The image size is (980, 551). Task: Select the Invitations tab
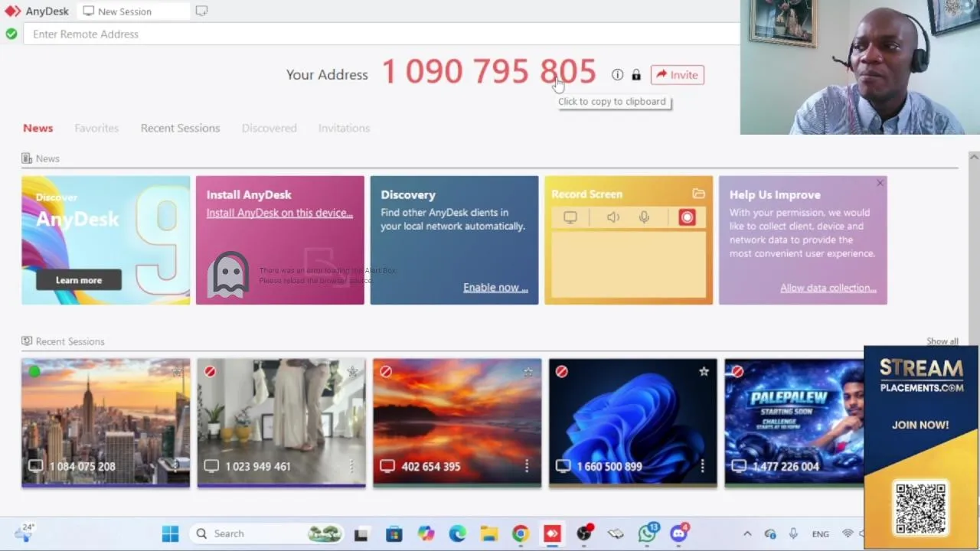[344, 128]
